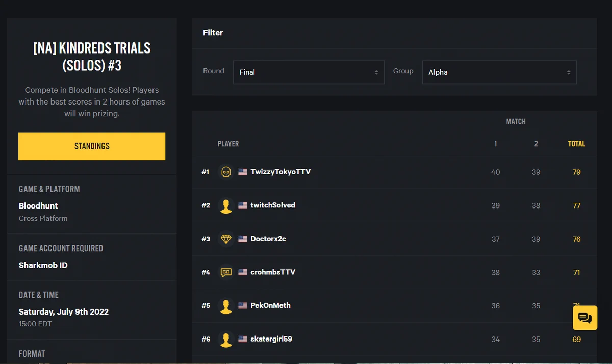Viewport: 612px width, 364px height.
Task: Open Doctorx2c player profile link
Action: click(x=268, y=239)
